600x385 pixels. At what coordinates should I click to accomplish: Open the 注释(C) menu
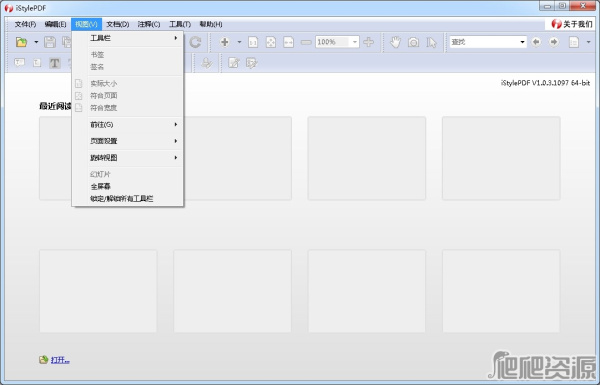coord(149,24)
